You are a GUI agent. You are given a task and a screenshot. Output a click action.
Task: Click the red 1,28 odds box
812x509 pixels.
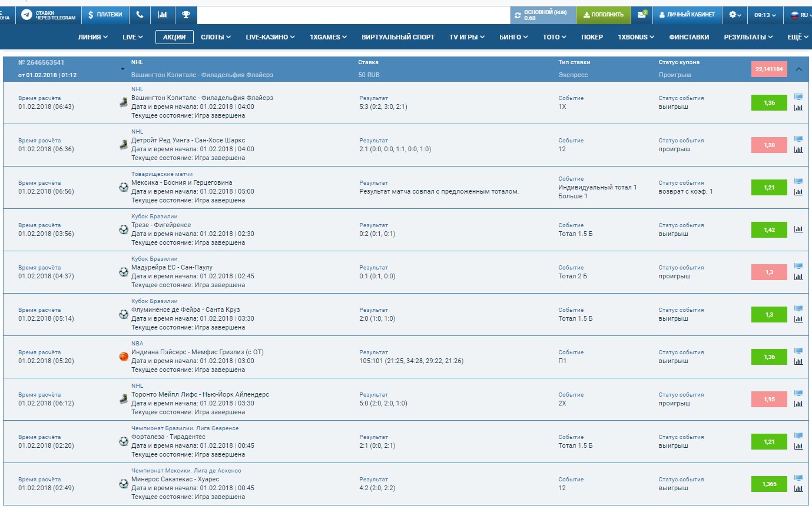point(769,145)
